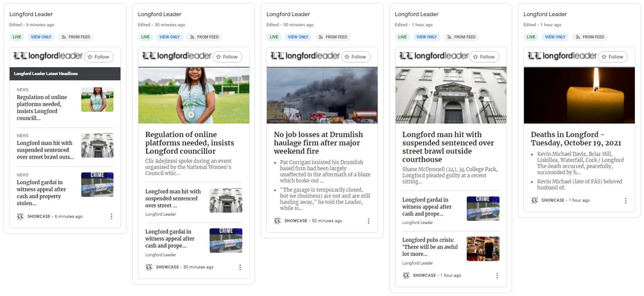Open the three-dot menu on the Drumlish fire card
This screenshot has width=644, height=296.
click(368, 221)
